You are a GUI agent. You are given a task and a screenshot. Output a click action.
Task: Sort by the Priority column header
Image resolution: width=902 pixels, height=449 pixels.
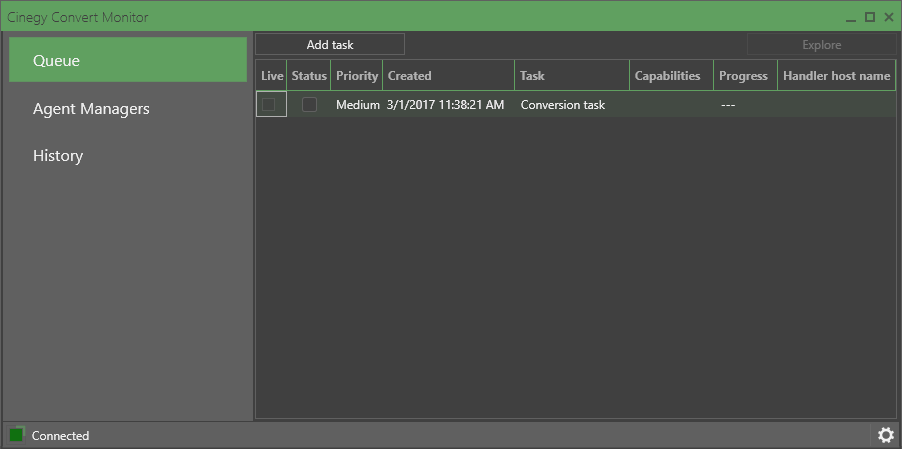click(x=357, y=75)
